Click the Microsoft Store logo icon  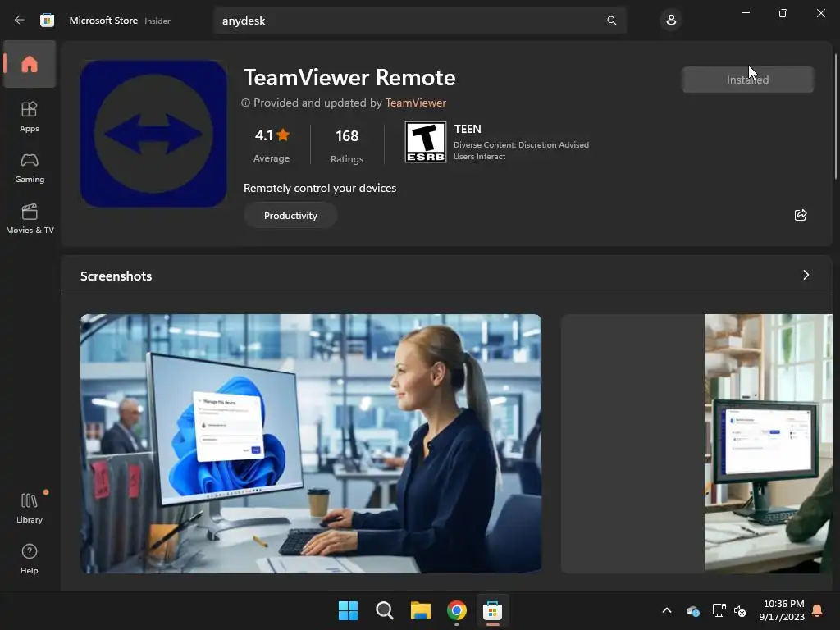click(x=47, y=21)
